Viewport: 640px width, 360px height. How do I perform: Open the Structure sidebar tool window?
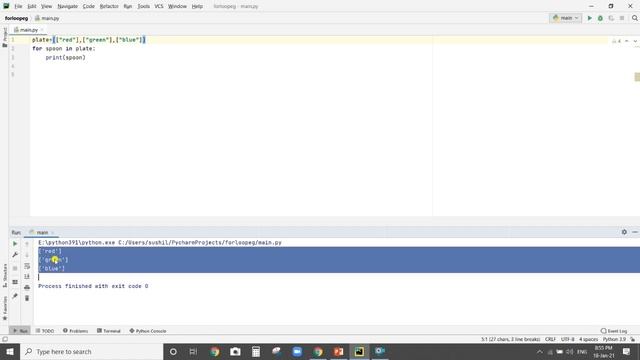point(4,276)
